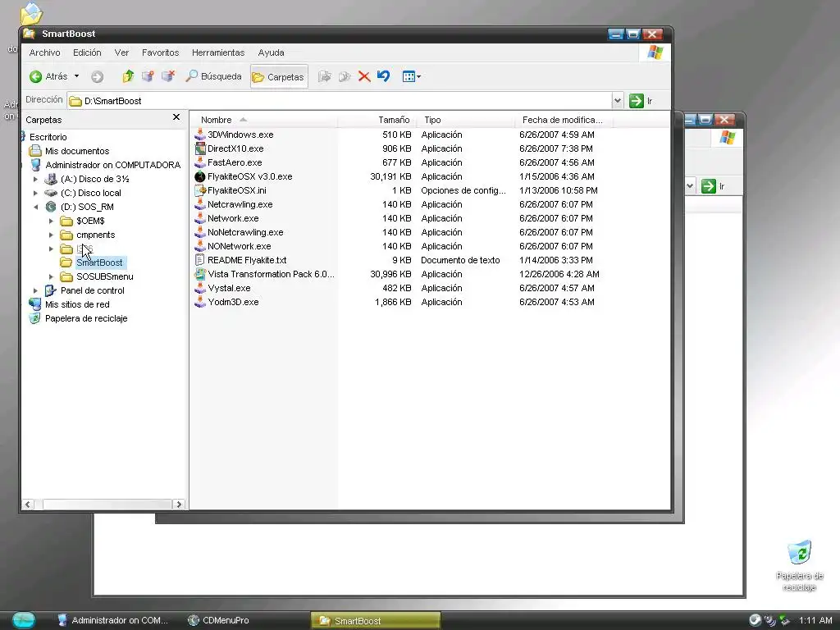
Task: Click the red Delete icon
Action: point(364,76)
